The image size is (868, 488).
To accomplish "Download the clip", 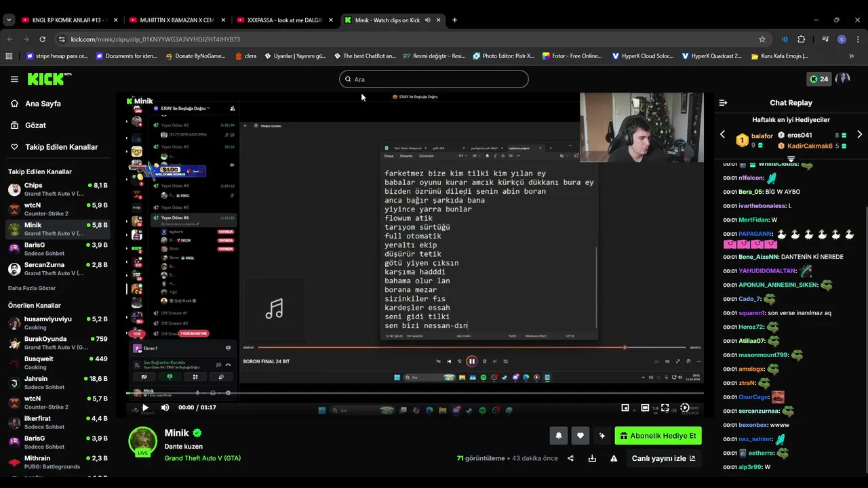I will 592,458.
